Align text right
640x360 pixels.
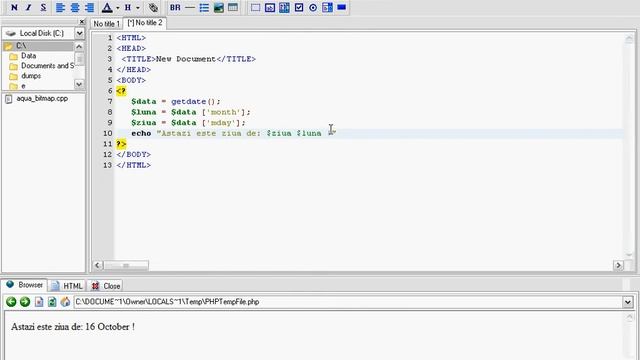[x=89, y=7]
